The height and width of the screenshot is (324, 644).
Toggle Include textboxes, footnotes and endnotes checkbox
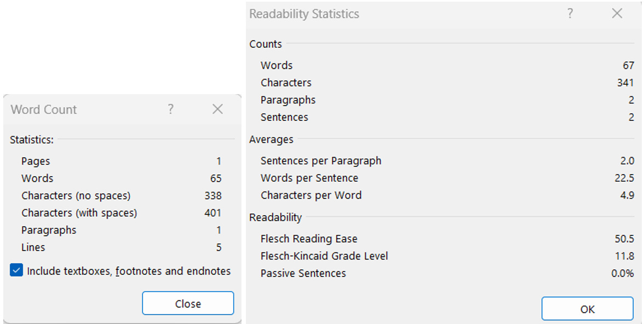tap(16, 271)
